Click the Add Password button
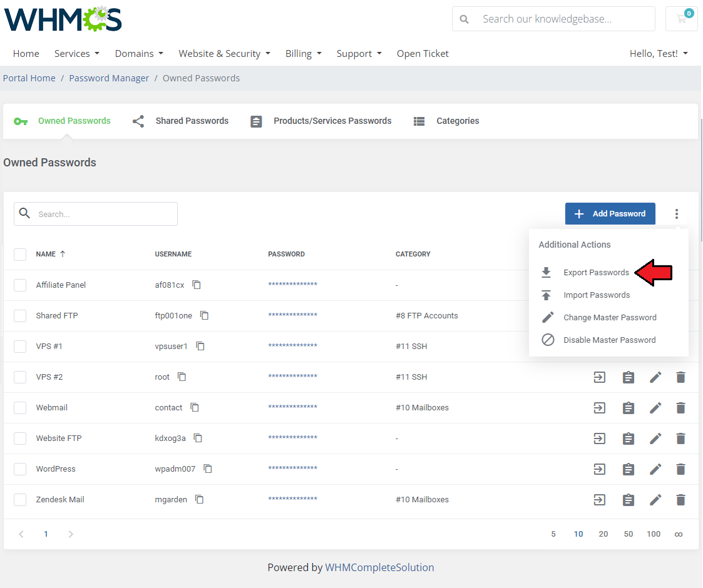Image resolution: width=703 pixels, height=588 pixels. [x=610, y=214]
